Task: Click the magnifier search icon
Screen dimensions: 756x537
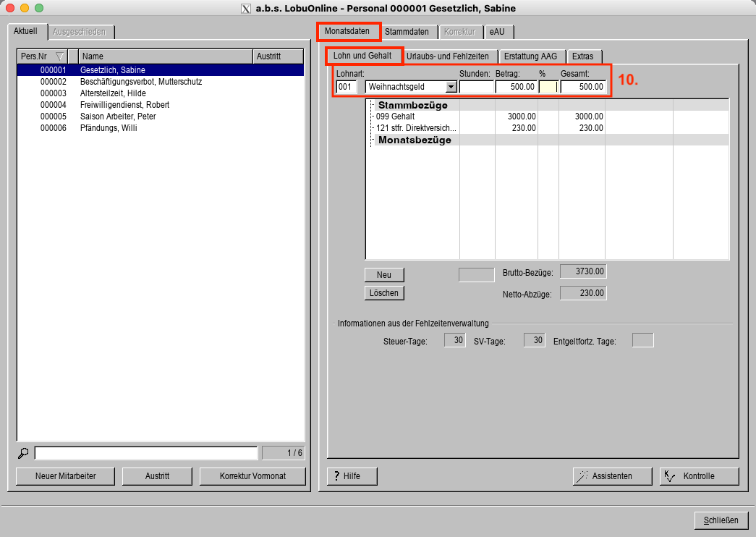Action: click(24, 453)
